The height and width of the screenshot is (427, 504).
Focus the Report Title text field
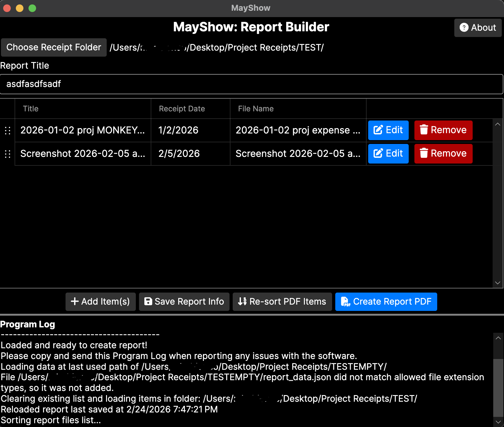251,84
